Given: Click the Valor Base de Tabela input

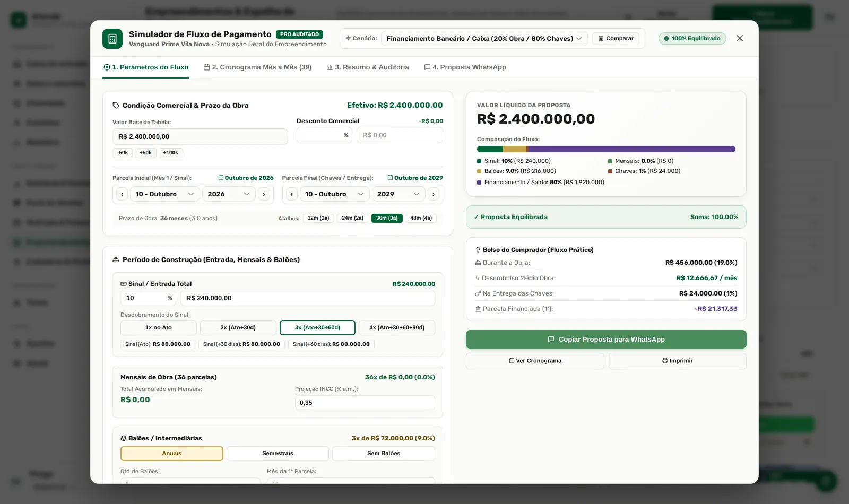Looking at the screenshot, I should coord(200,137).
